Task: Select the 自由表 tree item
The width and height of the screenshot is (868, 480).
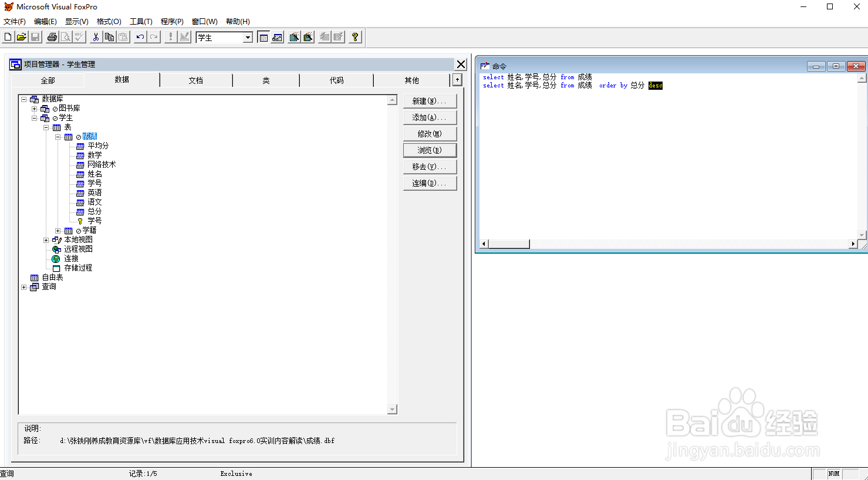Action: tap(52, 277)
